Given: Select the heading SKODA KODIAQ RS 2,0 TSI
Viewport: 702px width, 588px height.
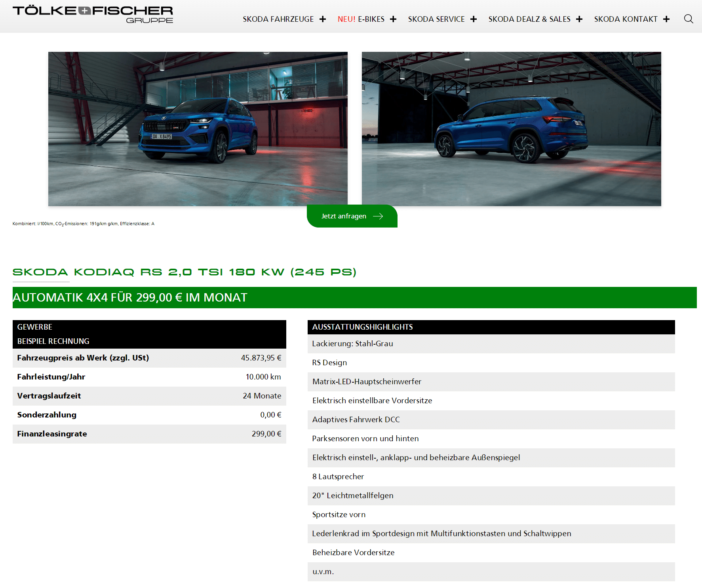Looking at the screenshot, I should click(185, 272).
